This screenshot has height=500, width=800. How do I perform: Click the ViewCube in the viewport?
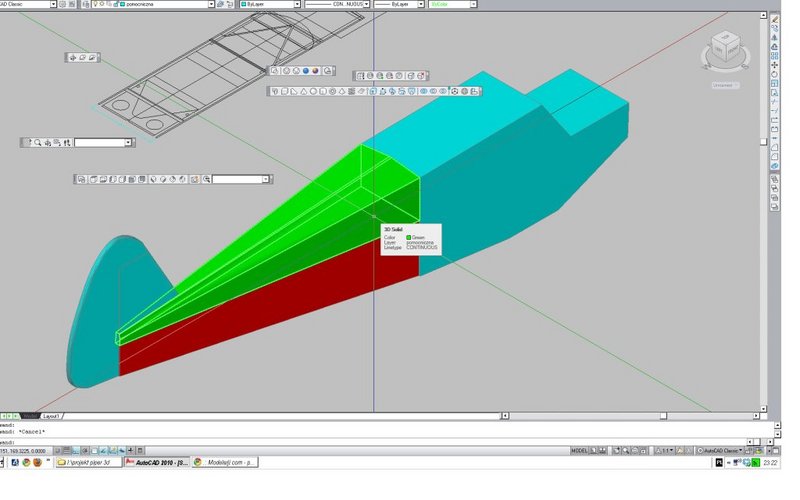pos(725,49)
